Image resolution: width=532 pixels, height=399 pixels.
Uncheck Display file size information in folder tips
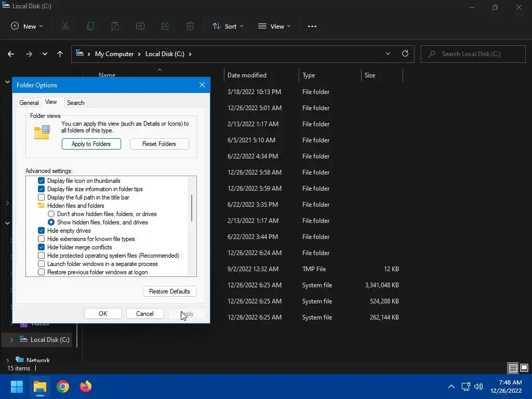[x=41, y=189]
